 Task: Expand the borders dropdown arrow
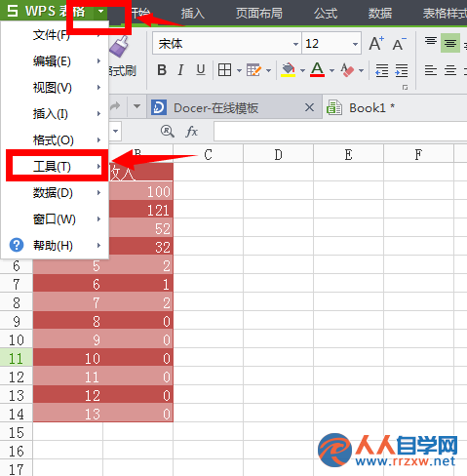239,70
